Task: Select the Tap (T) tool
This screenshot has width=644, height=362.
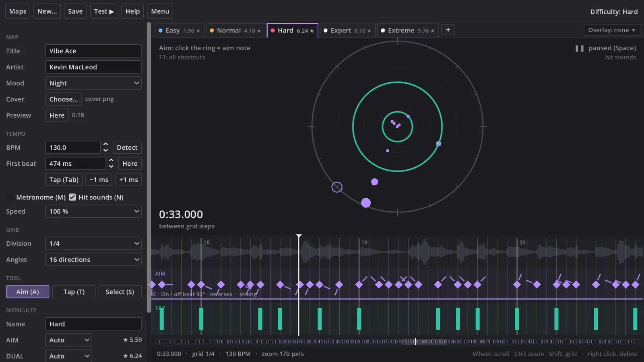Action: (x=74, y=292)
